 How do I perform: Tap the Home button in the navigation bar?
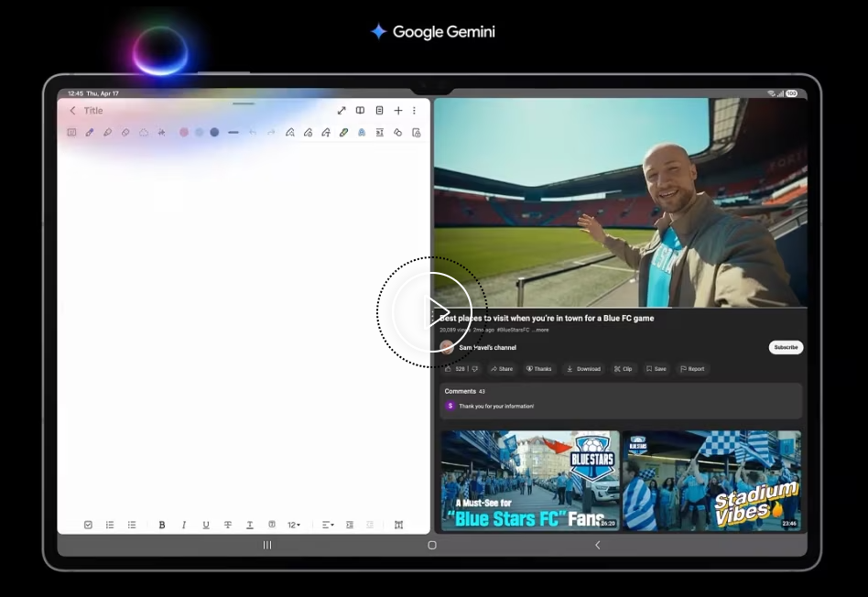pyautogui.click(x=432, y=545)
